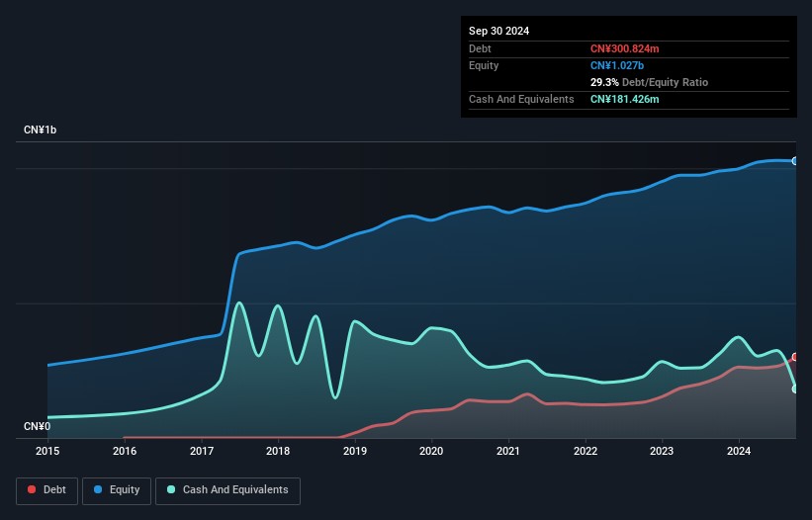Toggle the Debt series legend button
The height and width of the screenshot is (520, 812).
point(47,490)
